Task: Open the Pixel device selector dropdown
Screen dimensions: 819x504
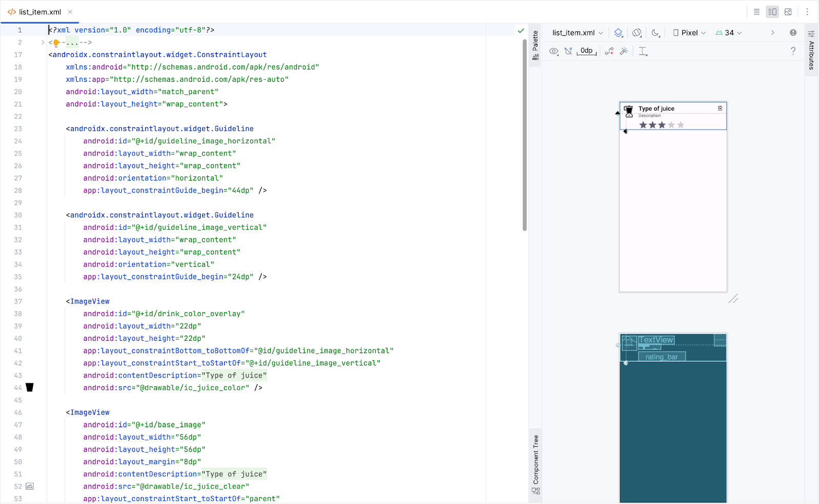Action: point(688,32)
